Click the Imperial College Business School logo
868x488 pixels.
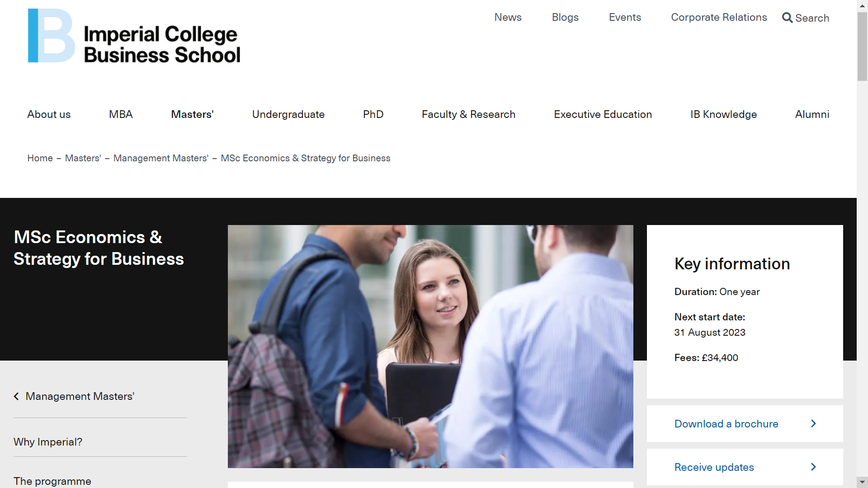134,36
